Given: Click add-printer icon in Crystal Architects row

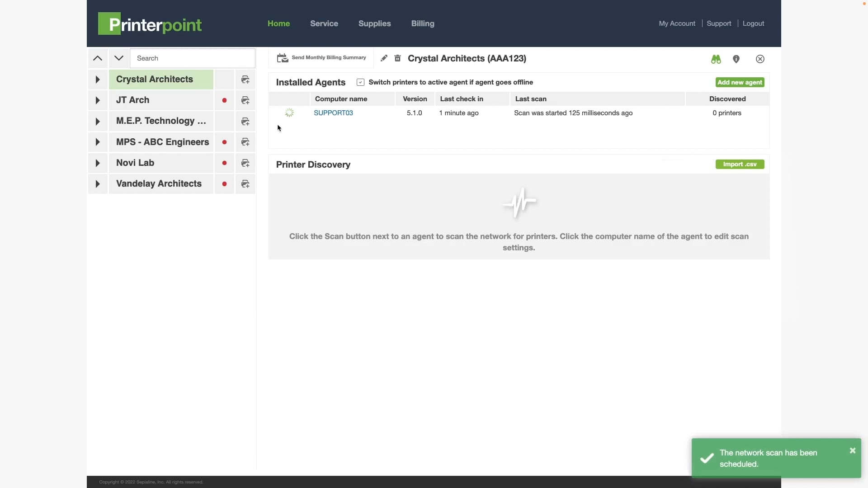Looking at the screenshot, I should point(245,80).
